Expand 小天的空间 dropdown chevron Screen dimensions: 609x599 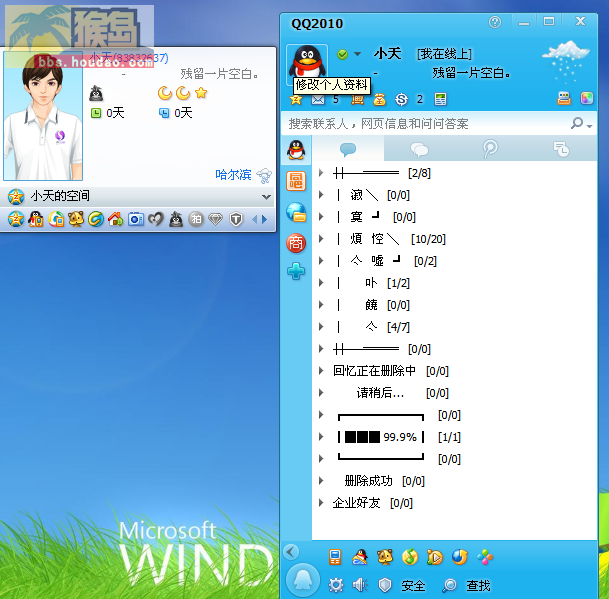tap(266, 197)
